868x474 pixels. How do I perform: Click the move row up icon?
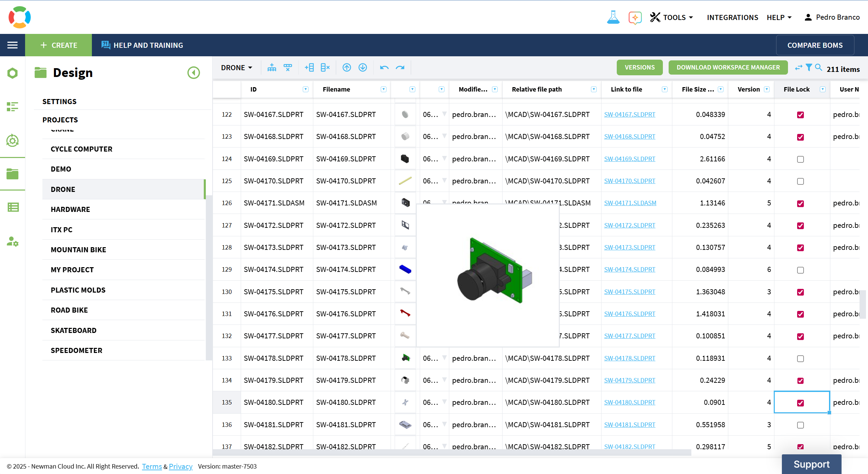click(x=347, y=68)
